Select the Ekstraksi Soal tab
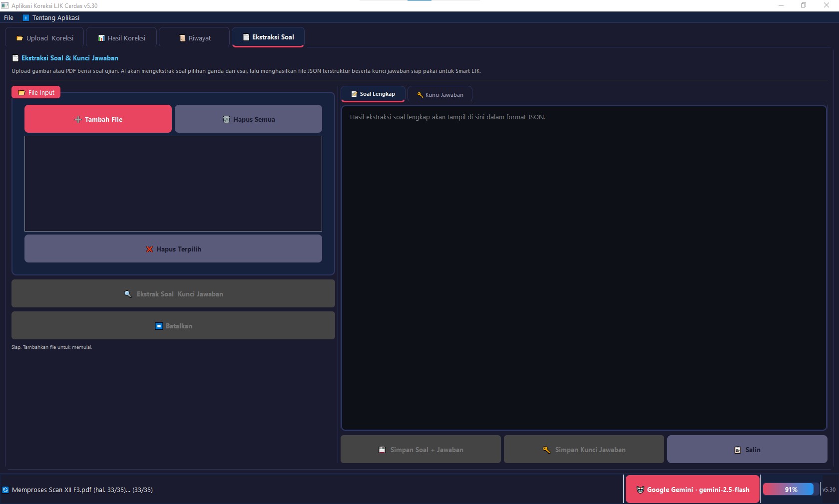The image size is (839, 504). click(x=268, y=37)
